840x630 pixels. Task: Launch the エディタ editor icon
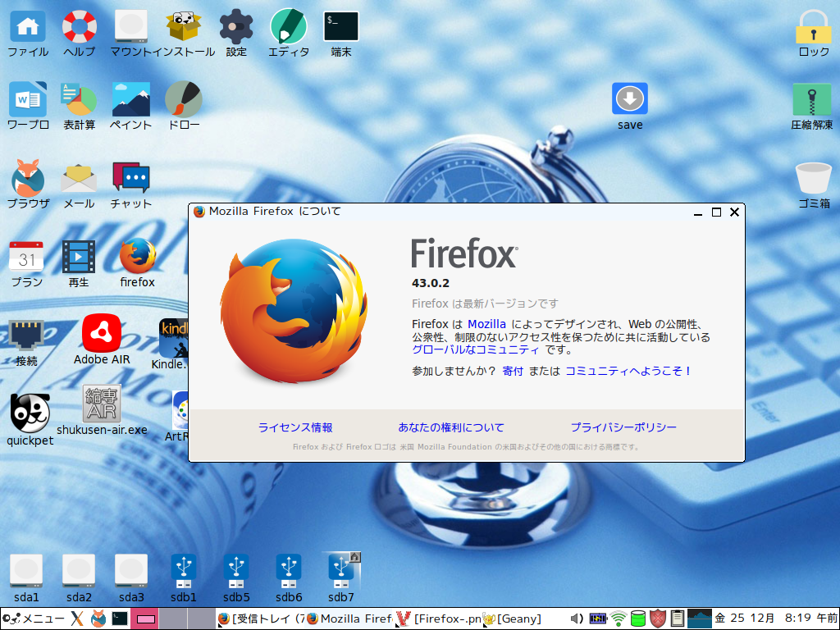pyautogui.click(x=289, y=25)
